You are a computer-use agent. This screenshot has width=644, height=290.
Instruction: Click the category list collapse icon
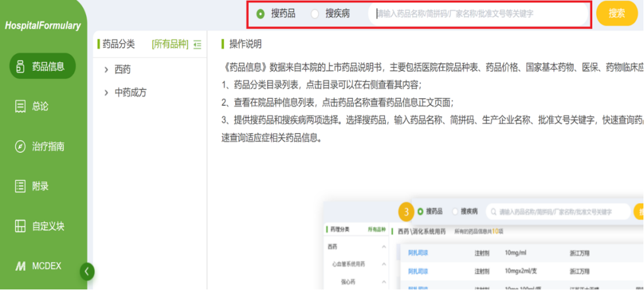(x=198, y=44)
